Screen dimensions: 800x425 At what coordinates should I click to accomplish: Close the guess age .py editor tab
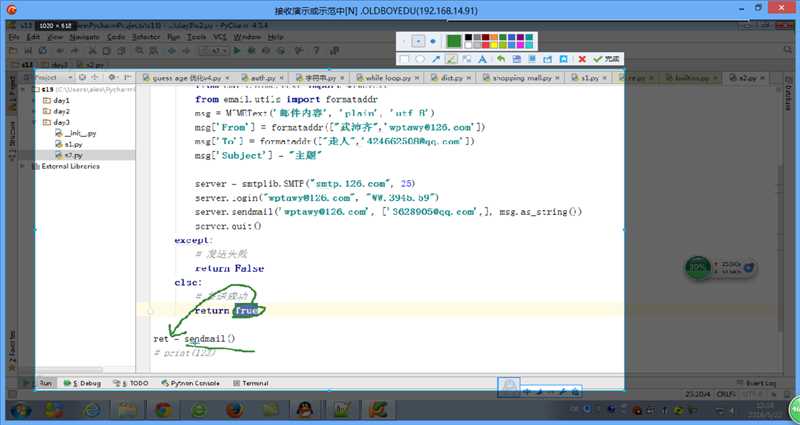pos(227,78)
